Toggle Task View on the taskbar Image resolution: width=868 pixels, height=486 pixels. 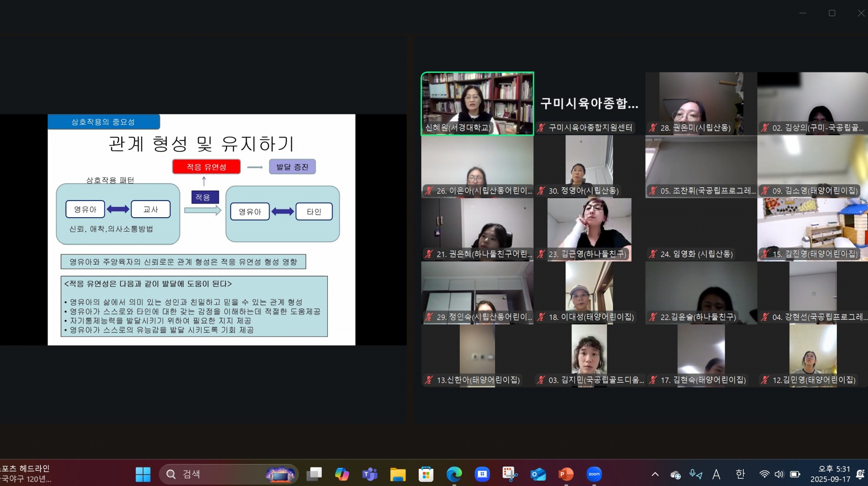pyautogui.click(x=314, y=474)
